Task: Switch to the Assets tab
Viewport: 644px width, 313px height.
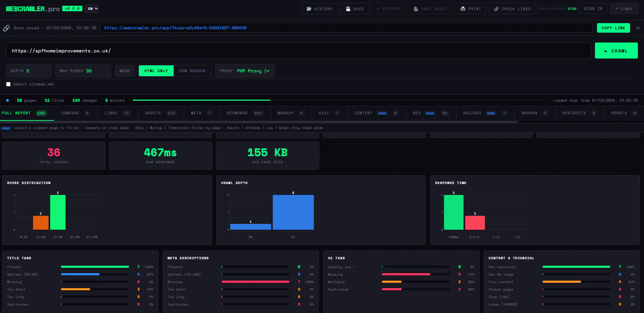Action: [161, 113]
